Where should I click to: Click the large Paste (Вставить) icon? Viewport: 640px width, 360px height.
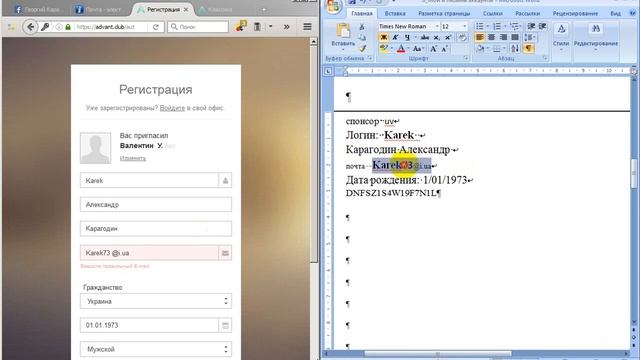click(343, 31)
